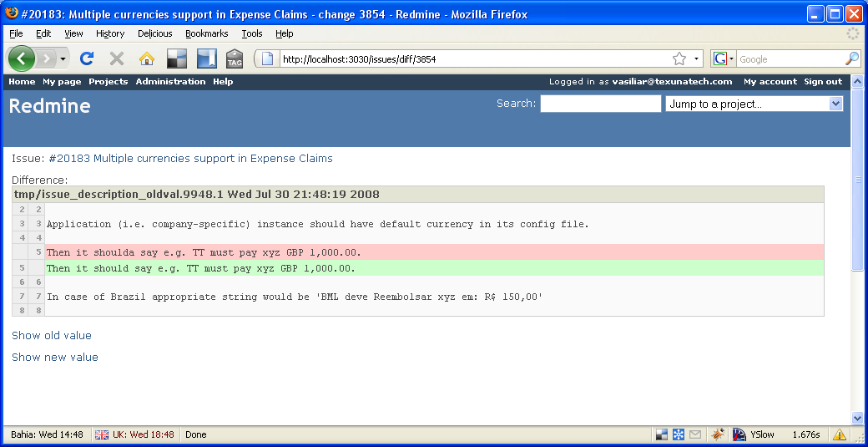Click the page identity icon in address bar
Screen dimensions: 868x447
tap(268, 58)
